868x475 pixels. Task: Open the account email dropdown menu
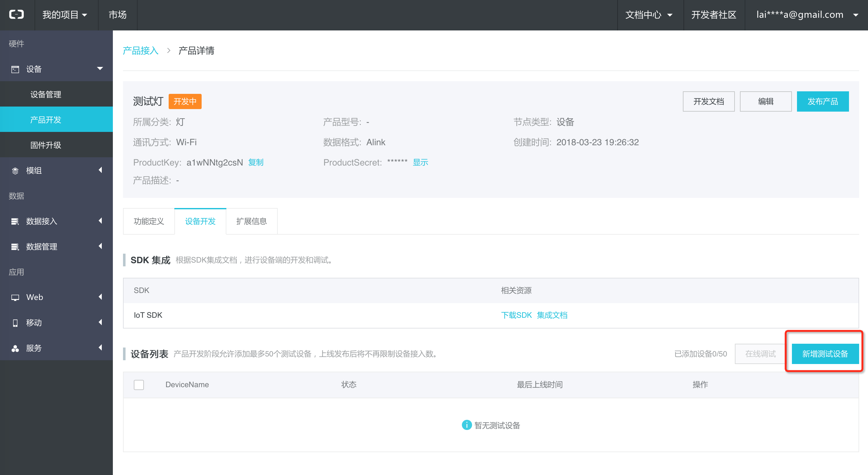pyautogui.click(x=807, y=15)
